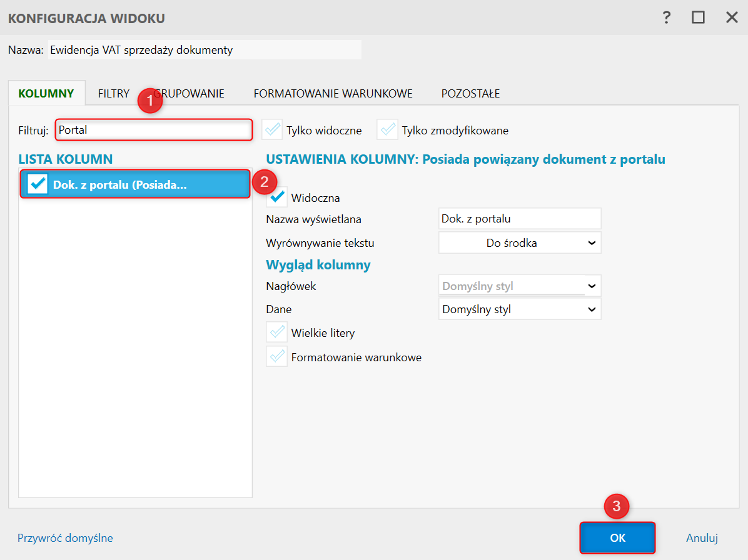Screen dimensions: 748x560
Task: Open the help question mark icon
Action: point(667,17)
